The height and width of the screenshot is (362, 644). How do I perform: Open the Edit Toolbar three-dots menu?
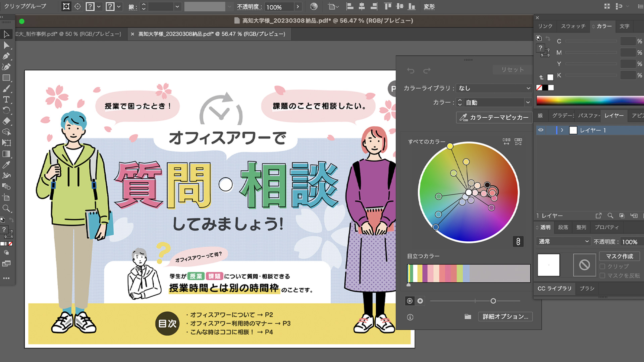pos(6,278)
